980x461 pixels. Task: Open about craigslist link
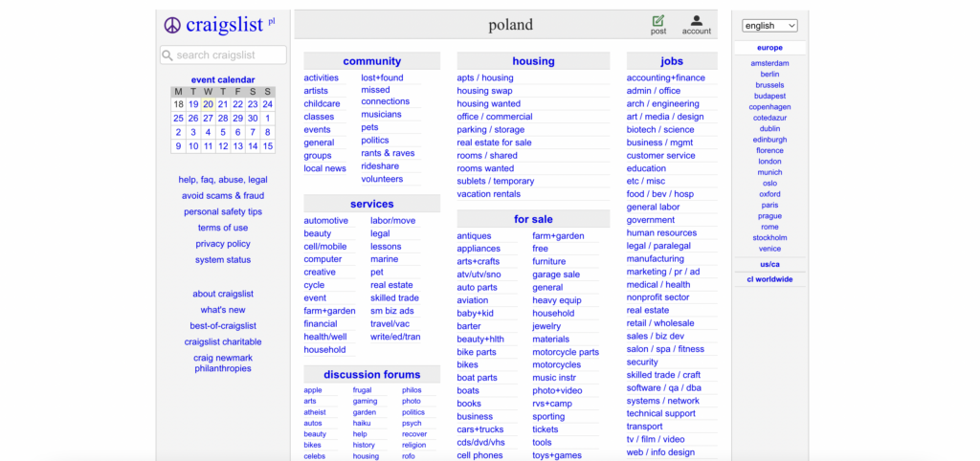click(223, 294)
